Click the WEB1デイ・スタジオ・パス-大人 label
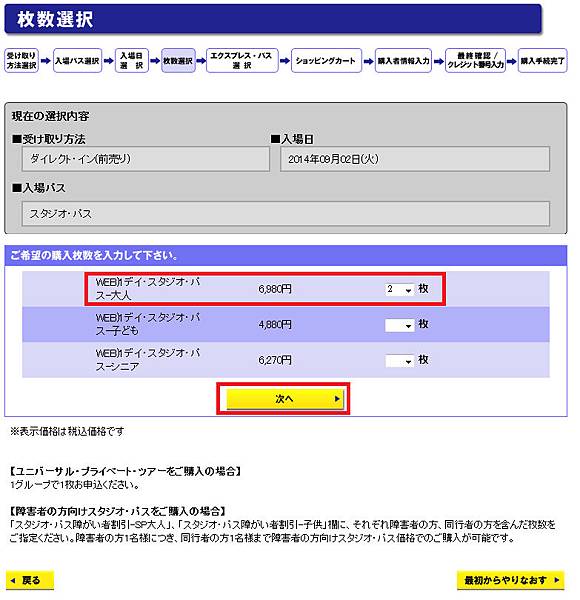The width and height of the screenshot is (580, 600). tap(148, 289)
